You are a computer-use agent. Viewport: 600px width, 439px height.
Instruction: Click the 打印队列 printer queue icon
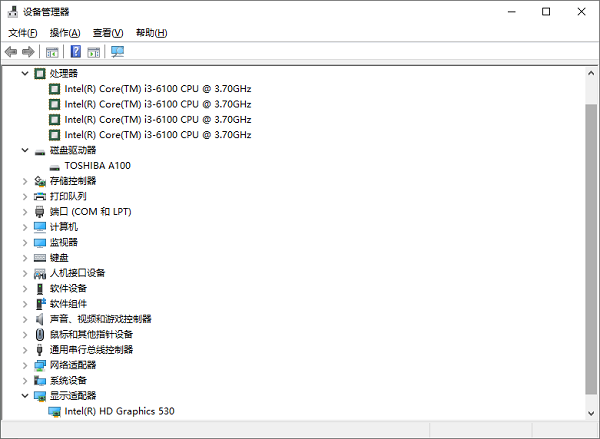[x=40, y=197]
